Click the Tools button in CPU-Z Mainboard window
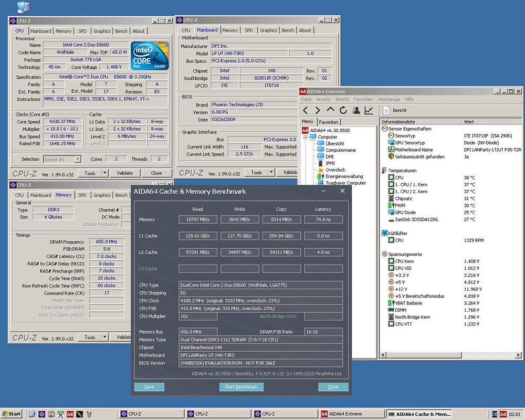 click(x=256, y=173)
